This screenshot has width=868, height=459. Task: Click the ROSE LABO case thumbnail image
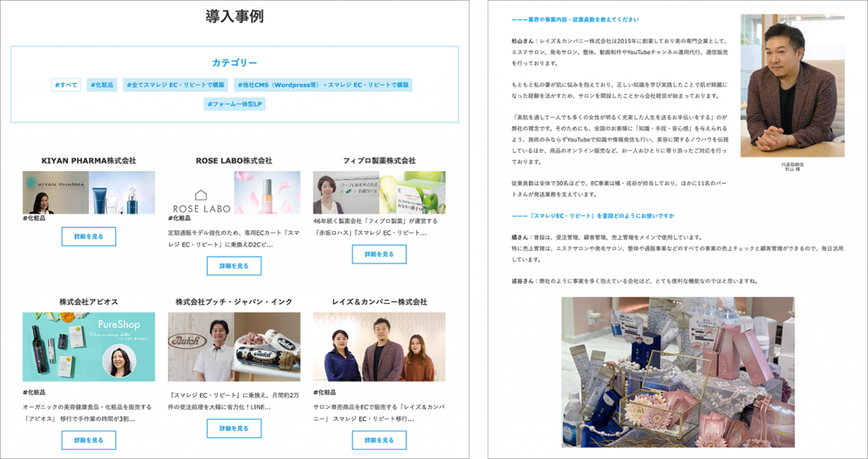[234, 192]
